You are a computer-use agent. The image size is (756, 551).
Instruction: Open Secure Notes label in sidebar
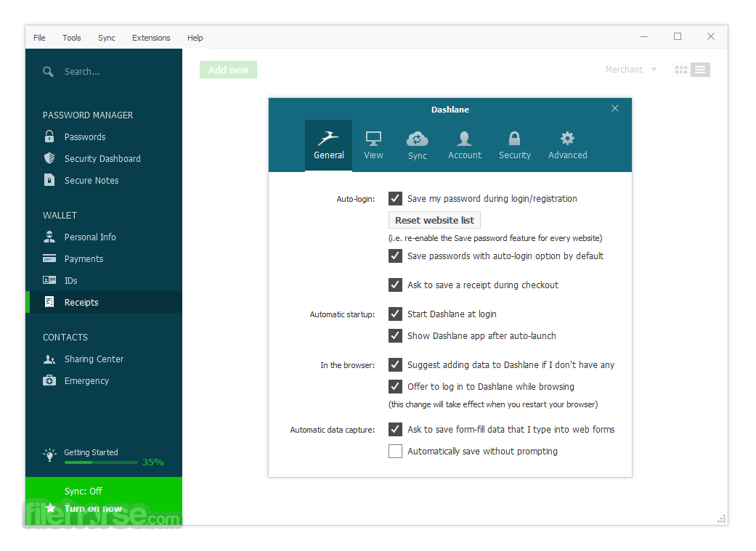click(92, 180)
